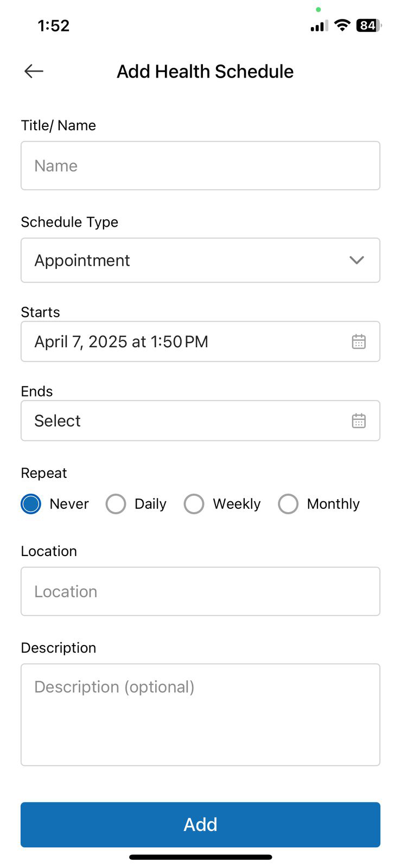Select the Never repeat option
401x868 pixels.
click(x=31, y=504)
